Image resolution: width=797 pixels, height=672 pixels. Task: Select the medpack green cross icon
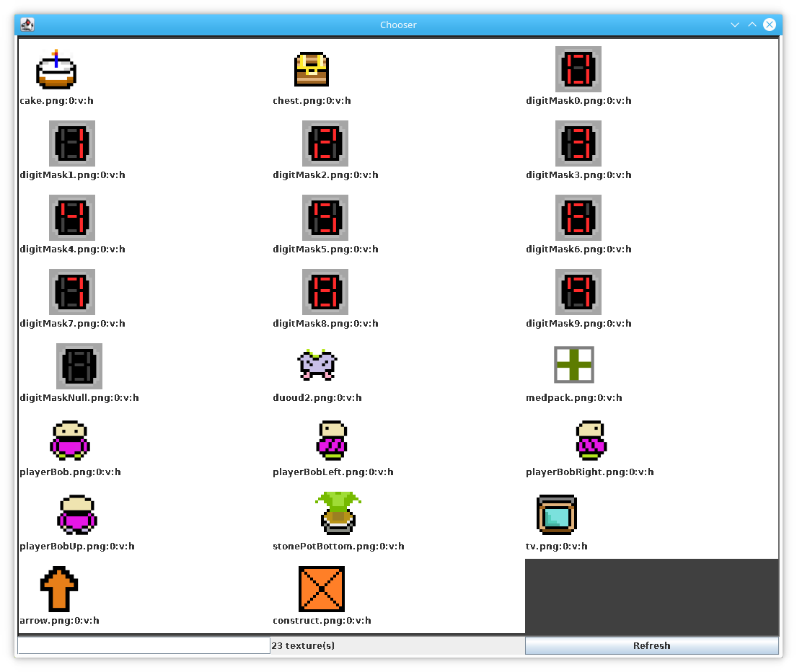click(x=574, y=365)
